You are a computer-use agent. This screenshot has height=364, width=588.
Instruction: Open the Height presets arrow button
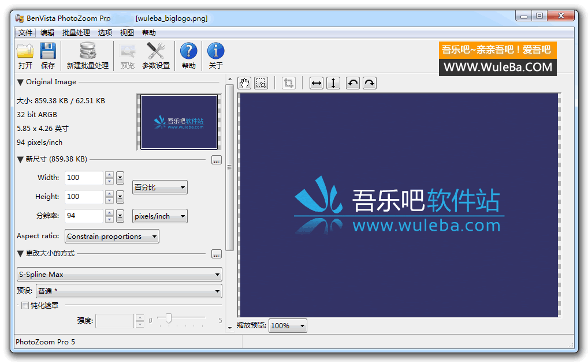120,197
